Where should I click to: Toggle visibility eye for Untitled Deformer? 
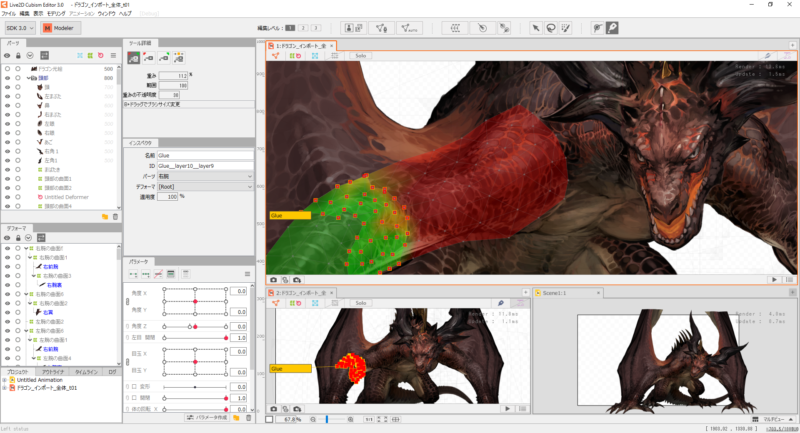[x=7, y=197]
